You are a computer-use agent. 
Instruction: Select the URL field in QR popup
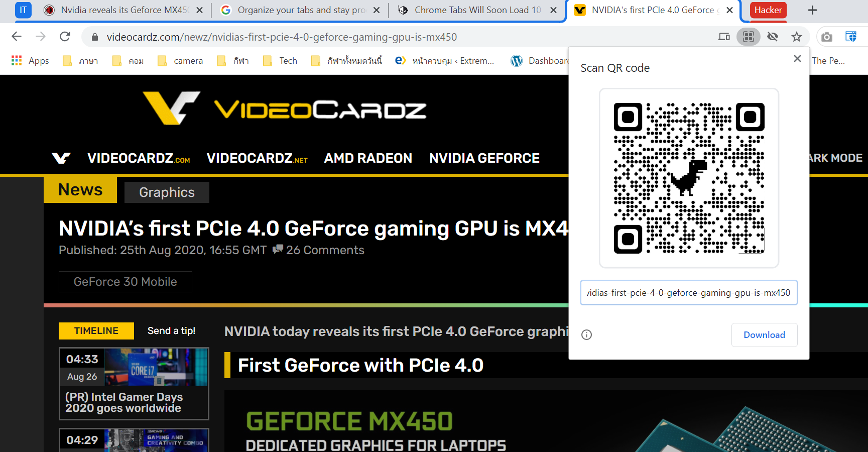689,293
